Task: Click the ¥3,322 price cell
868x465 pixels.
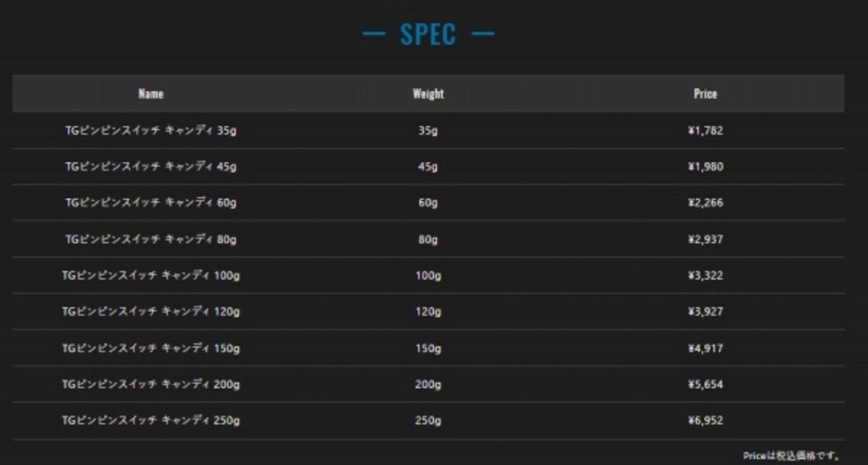Action: [x=705, y=276]
